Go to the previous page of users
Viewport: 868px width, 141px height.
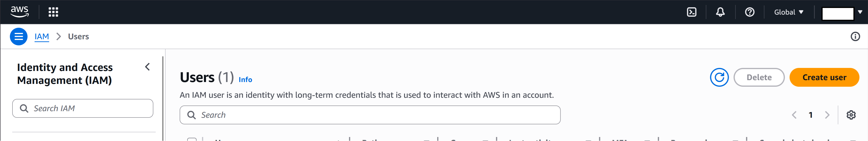point(794,115)
